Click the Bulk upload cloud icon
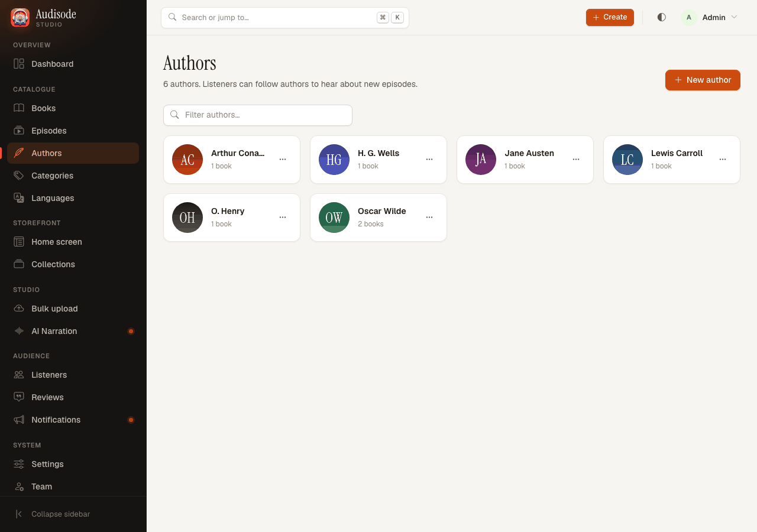Viewport: 757px width, 532px height. [x=19, y=309]
